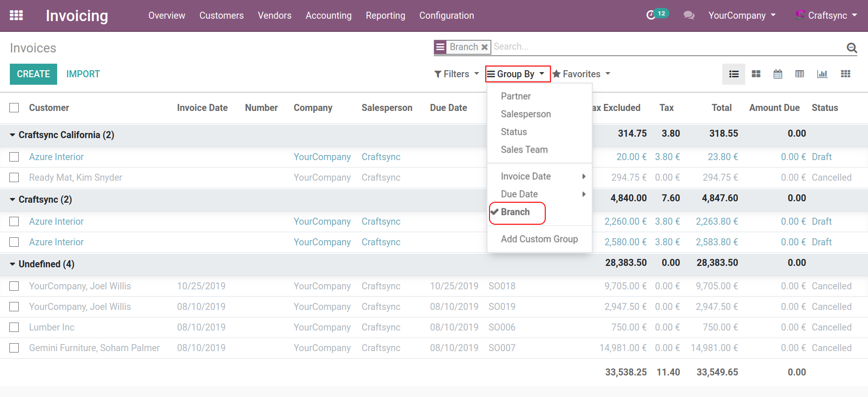Switch to graph chart view

[822, 74]
